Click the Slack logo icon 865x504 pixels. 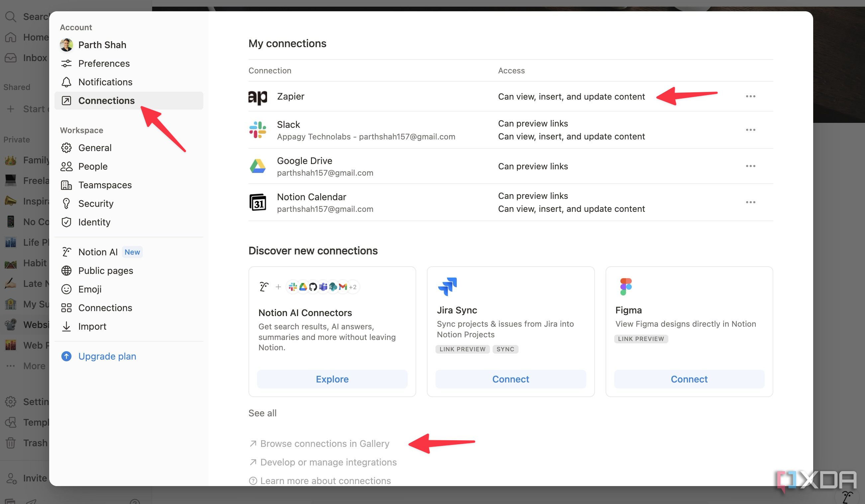(257, 130)
